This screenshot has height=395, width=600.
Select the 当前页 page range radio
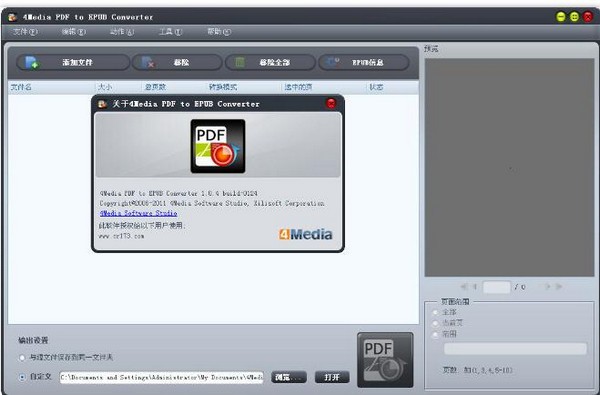click(x=436, y=323)
